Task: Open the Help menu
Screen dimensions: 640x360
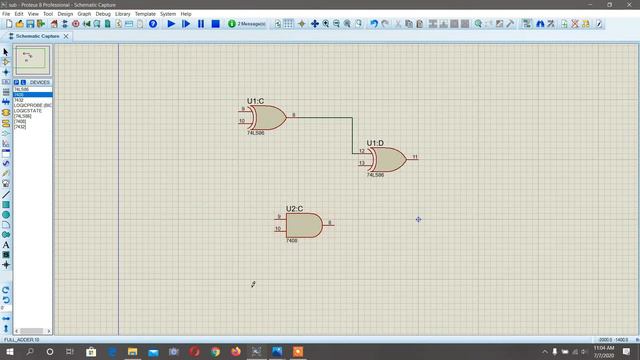Action: tap(186, 14)
